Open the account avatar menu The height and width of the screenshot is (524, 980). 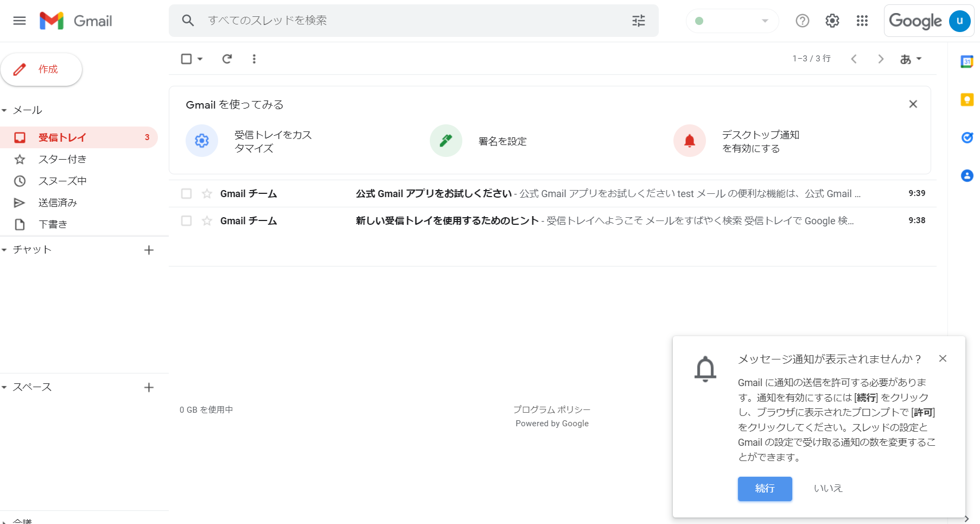959,21
